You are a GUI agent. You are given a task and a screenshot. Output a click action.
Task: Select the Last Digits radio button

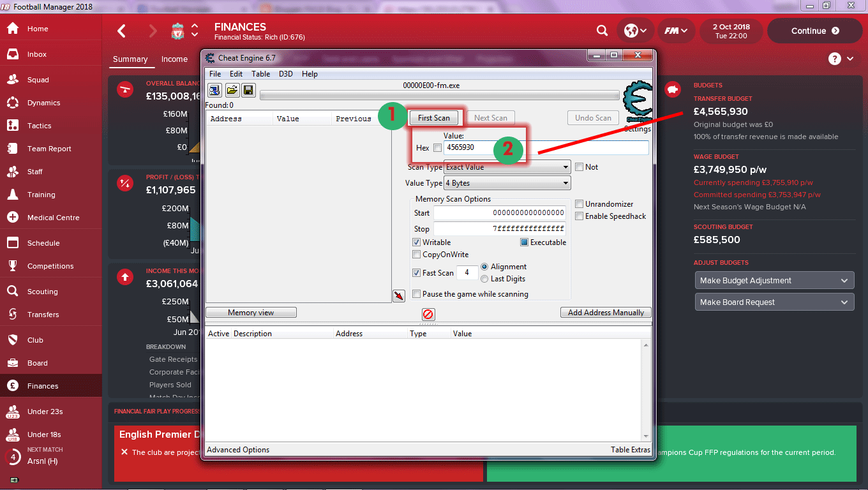484,279
